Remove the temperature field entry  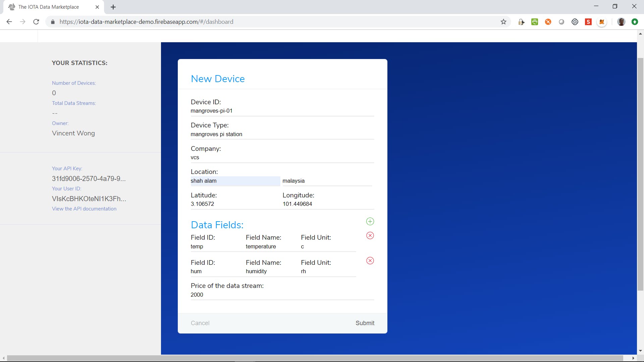[x=370, y=236]
